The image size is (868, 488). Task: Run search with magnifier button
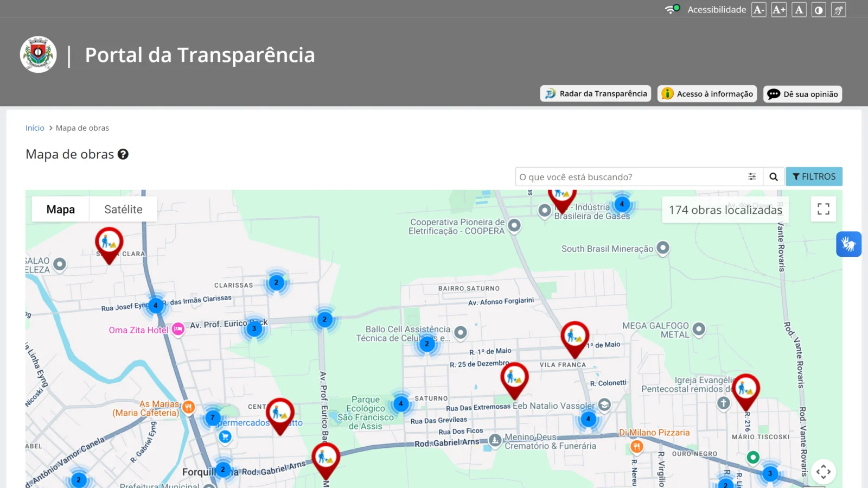774,177
